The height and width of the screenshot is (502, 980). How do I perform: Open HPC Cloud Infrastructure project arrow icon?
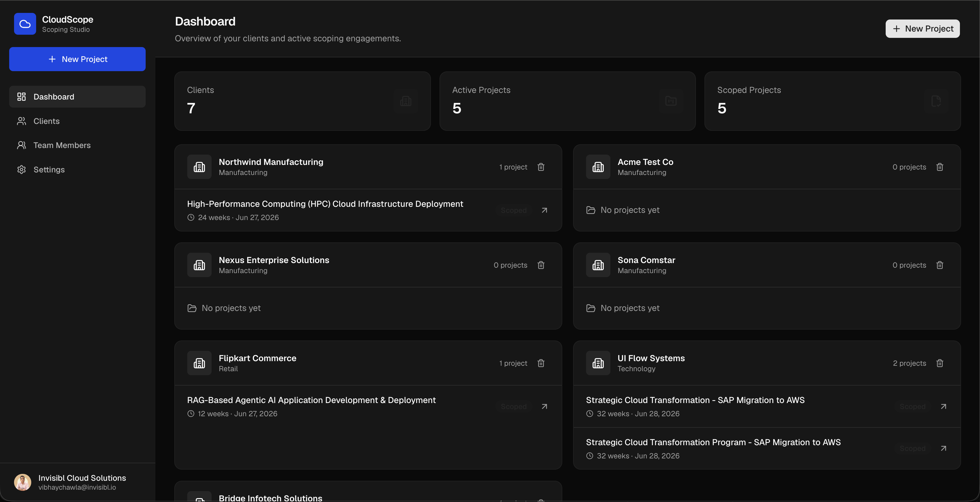(x=544, y=211)
